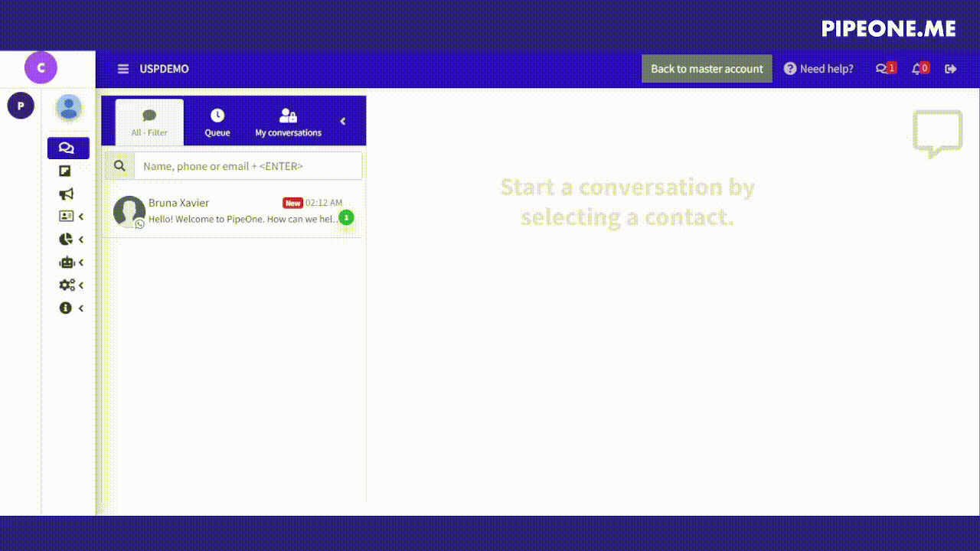Select the purple C account avatar
This screenshot has height=551, width=980.
[x=41, y=67]
